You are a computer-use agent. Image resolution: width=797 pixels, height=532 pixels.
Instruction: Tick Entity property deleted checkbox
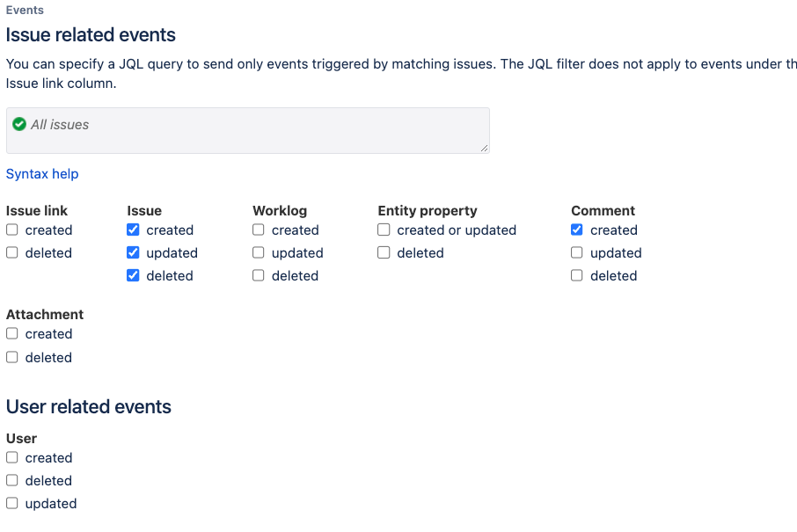pyautogui.click(x=384, y=252)
